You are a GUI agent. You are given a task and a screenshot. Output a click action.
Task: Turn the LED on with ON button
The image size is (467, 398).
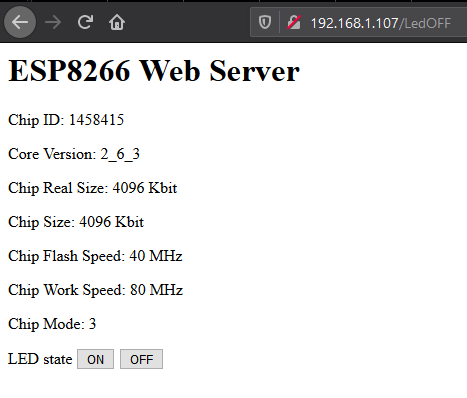[95, 359]
